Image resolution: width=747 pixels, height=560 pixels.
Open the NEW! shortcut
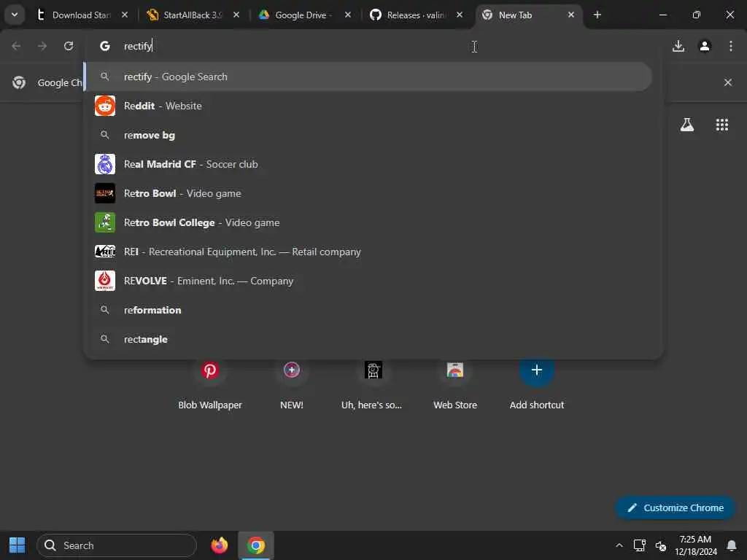tap(292, 384)
